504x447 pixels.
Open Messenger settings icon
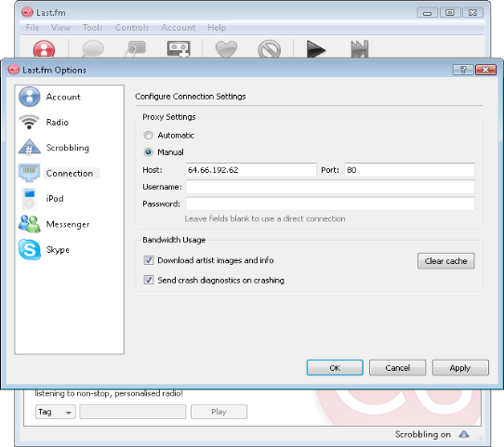coord(29,224)
